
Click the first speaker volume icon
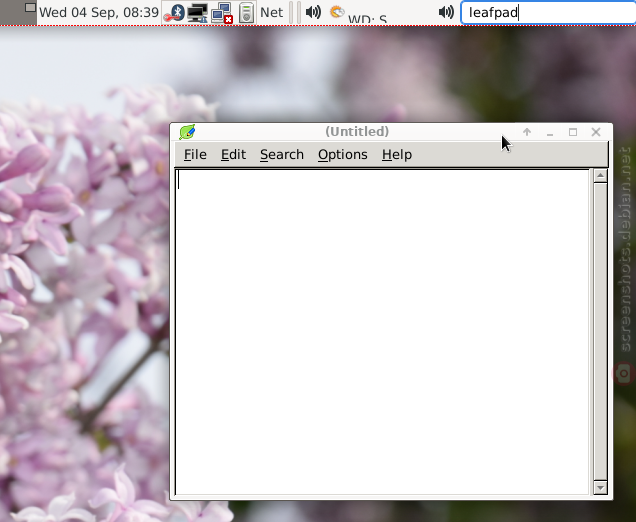pos(313,12)
